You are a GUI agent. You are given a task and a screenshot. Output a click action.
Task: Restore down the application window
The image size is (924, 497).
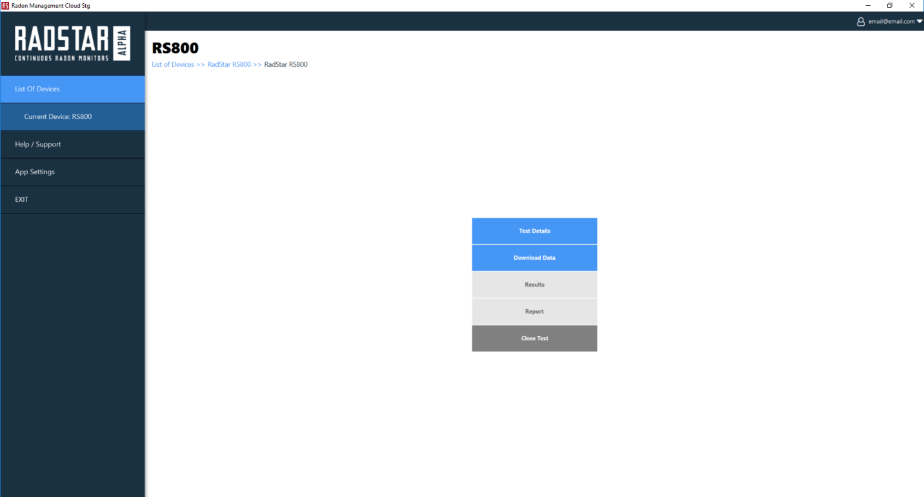[890, 5]
